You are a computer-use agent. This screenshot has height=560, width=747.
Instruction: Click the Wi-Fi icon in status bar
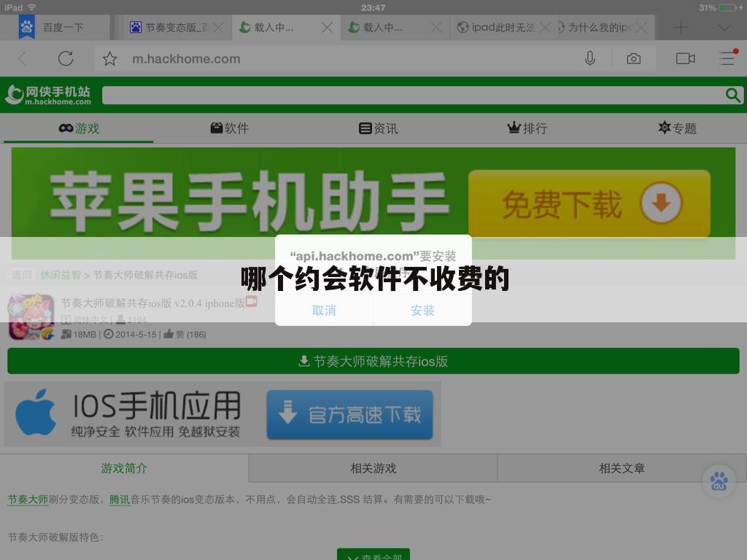[32, 7]
